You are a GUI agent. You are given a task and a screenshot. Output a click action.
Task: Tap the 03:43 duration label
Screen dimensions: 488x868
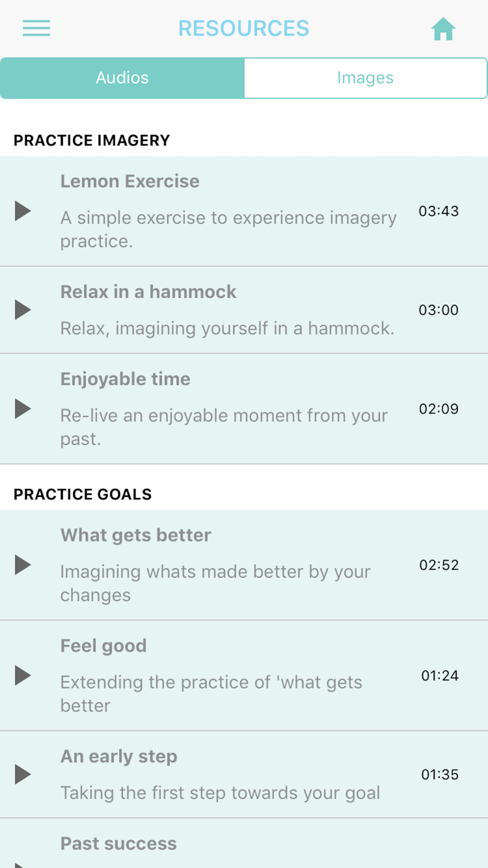[x=439, y=211]
